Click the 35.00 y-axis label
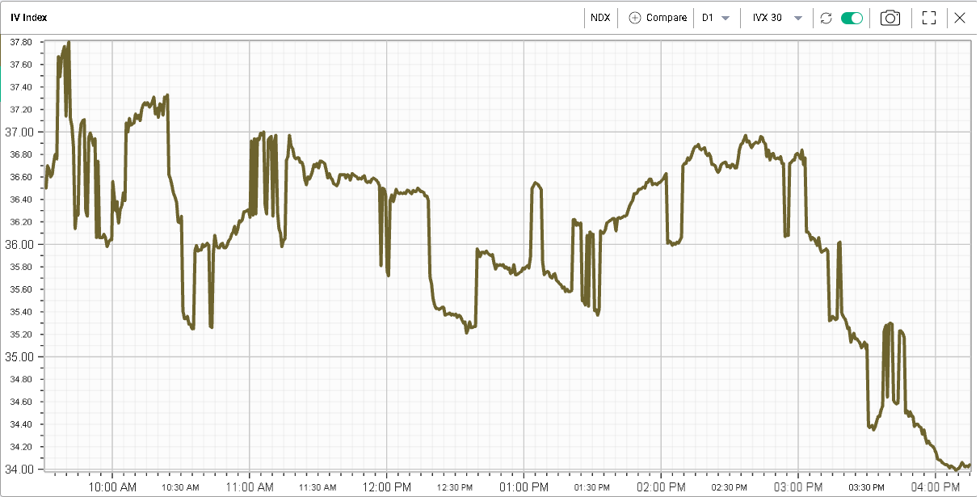 click(21, 356)
